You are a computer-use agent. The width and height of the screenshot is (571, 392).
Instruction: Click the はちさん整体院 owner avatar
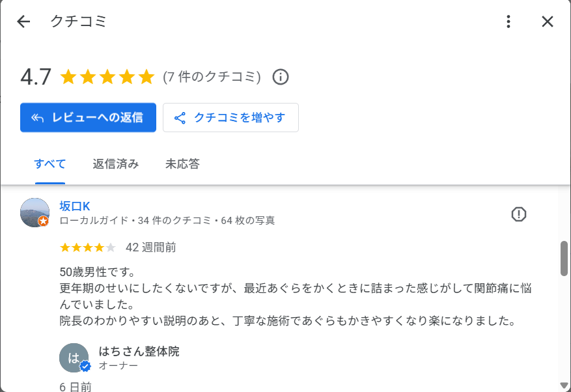[74, 357]
